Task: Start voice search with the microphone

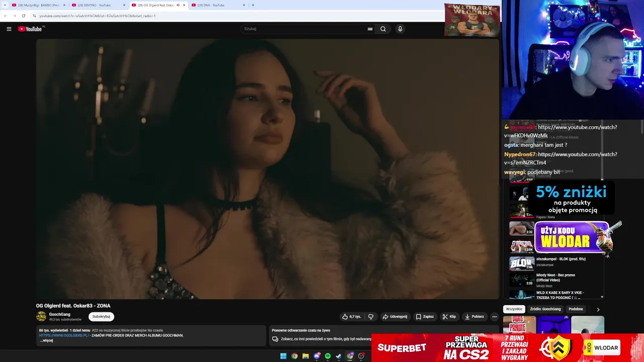Action: click(400, 29)
